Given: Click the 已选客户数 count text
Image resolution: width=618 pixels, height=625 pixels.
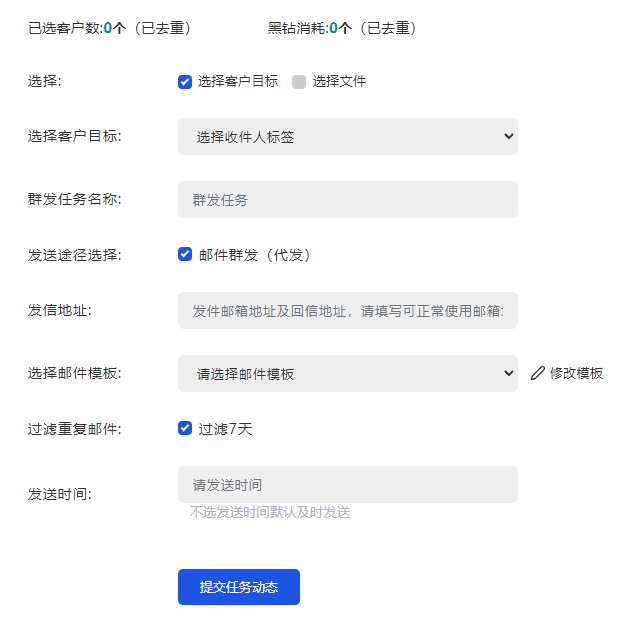Looking at the screenshot, I should (x=109, y=28).
